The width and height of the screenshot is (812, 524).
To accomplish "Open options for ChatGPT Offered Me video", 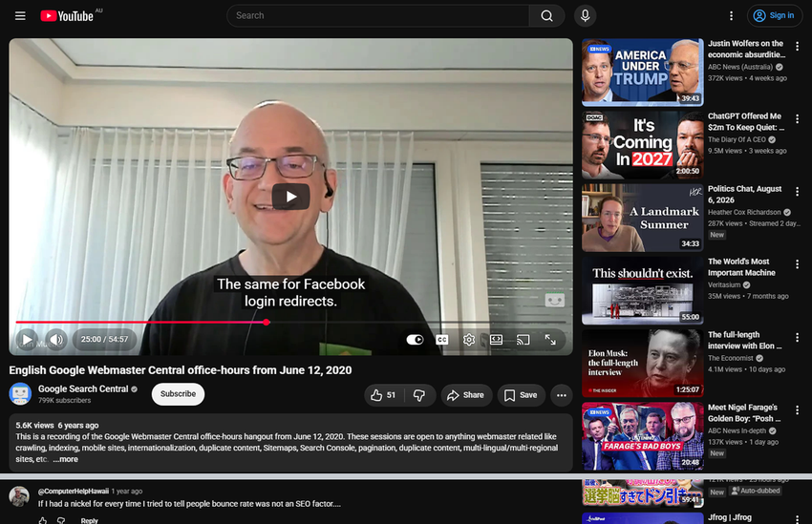I will point(798,119).
